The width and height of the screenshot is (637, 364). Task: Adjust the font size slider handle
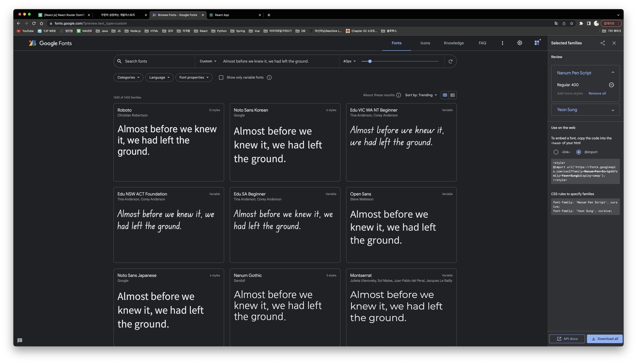click(370, 61)
